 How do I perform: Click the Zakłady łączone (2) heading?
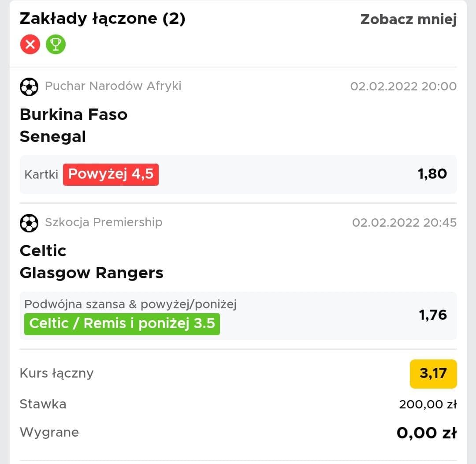point(102,19)
